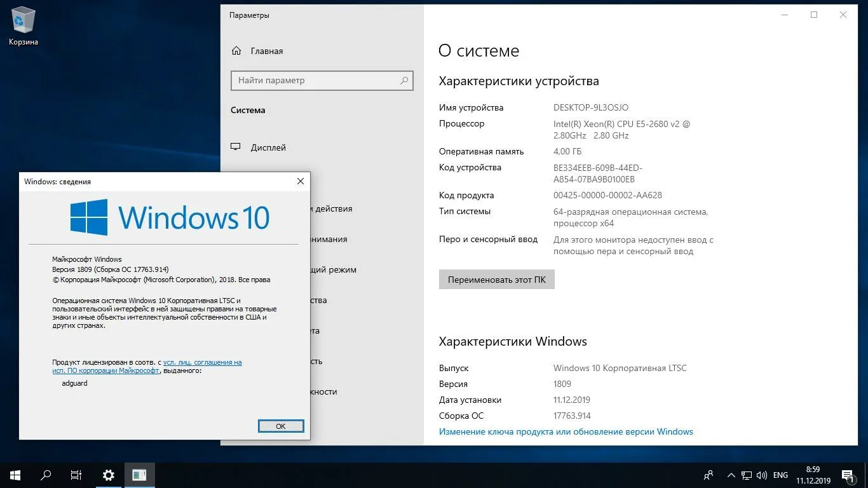
Task: Click the Windows 10 logo in dialog
Action: coord(170,217)
